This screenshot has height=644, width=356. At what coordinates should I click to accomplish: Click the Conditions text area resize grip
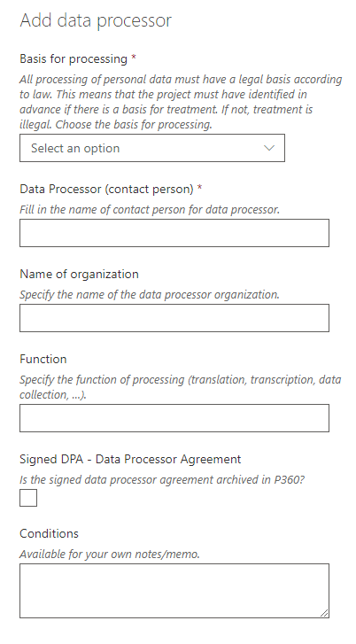click(324, 613)
